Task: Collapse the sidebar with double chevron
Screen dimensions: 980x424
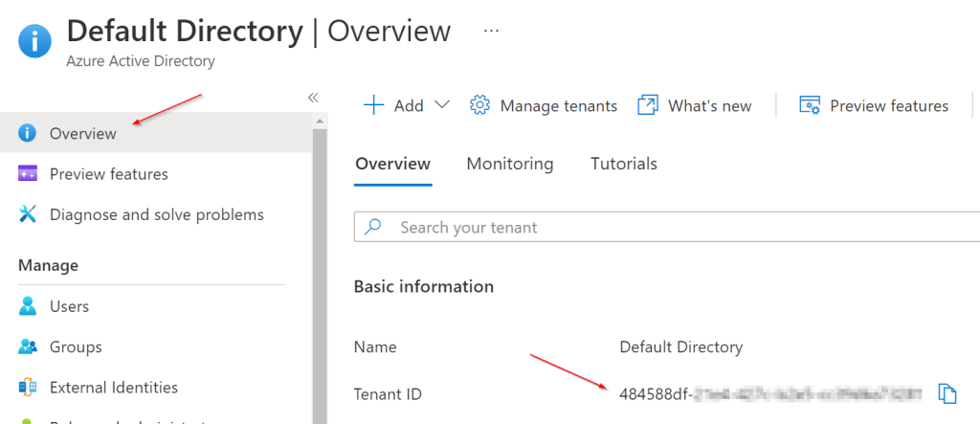Action: point(312,98)
